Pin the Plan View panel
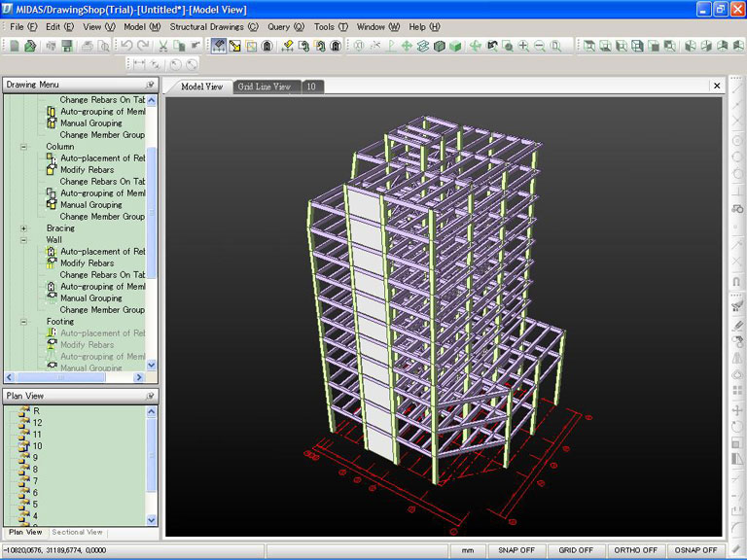Viewport: 747px width, 560px height. tap(151, 396)
